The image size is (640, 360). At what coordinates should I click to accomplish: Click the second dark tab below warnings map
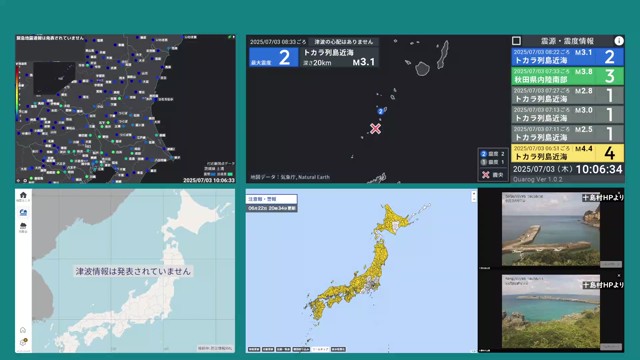point(268,349)
